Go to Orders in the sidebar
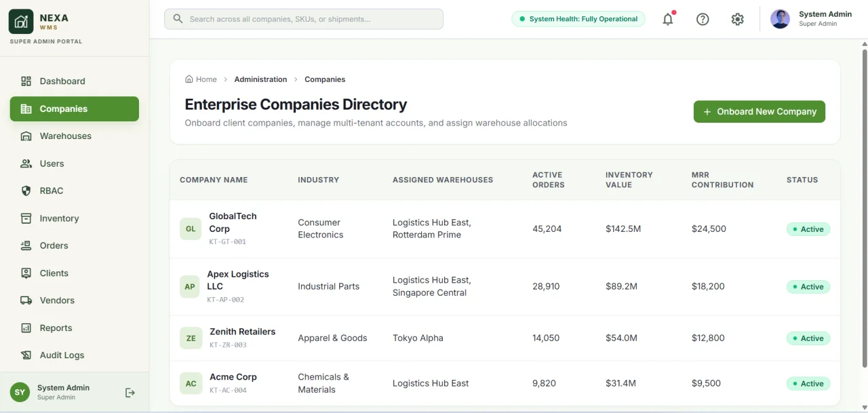This screenshot has height=413, width=868. [75, 245]
